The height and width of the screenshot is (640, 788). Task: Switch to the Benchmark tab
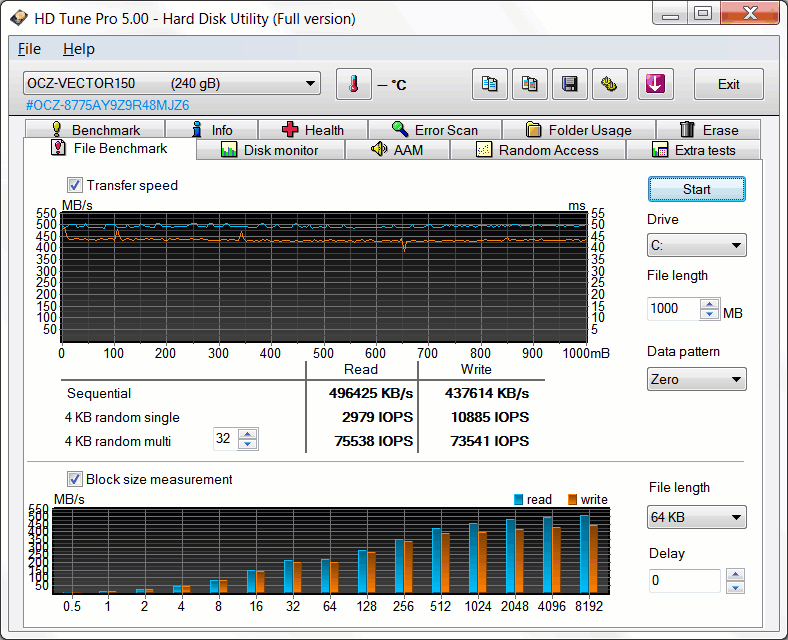coord(95,130)
